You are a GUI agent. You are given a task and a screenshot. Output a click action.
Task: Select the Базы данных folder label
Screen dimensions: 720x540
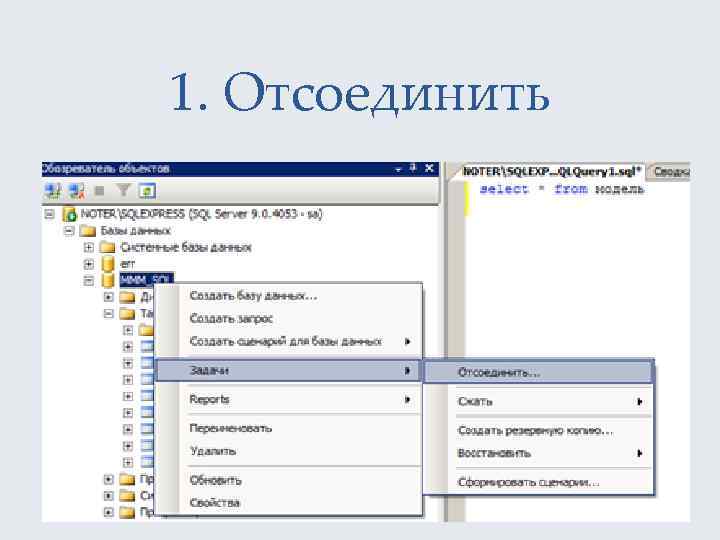pyautogui.click(x=135, y=231)
